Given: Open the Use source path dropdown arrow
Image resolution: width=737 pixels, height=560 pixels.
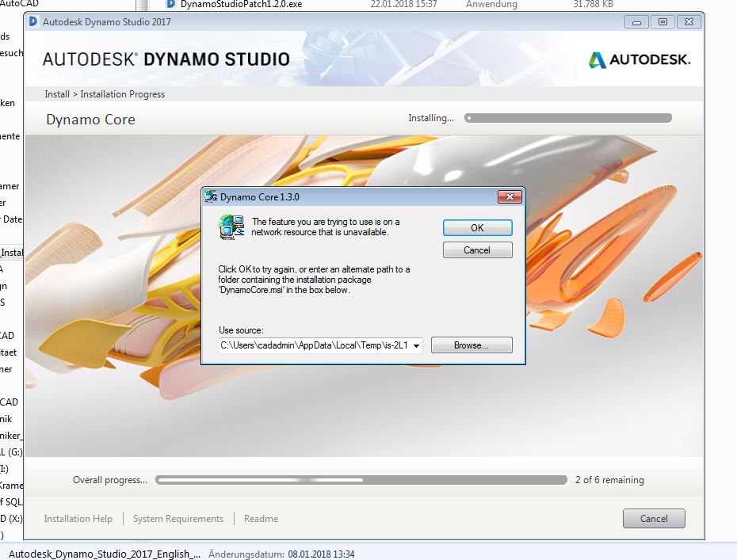Looking at the screenshot, I should tap(416, 346).
